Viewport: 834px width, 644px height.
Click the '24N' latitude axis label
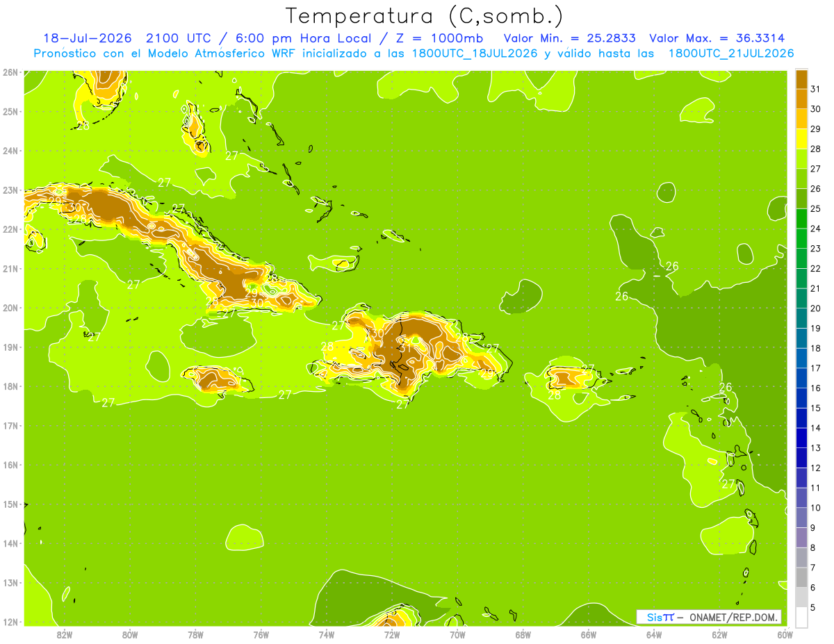[10, 151]
